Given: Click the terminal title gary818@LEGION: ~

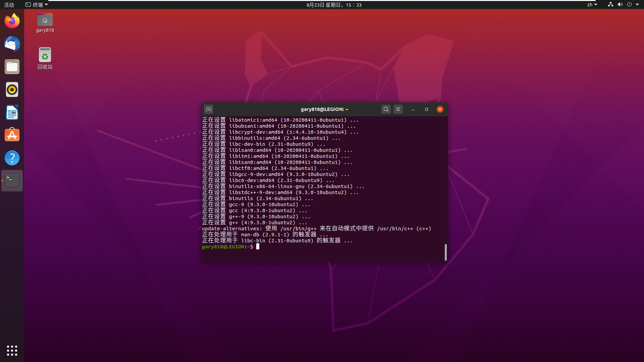Looking at the screenshot, I should pos(324,109).
